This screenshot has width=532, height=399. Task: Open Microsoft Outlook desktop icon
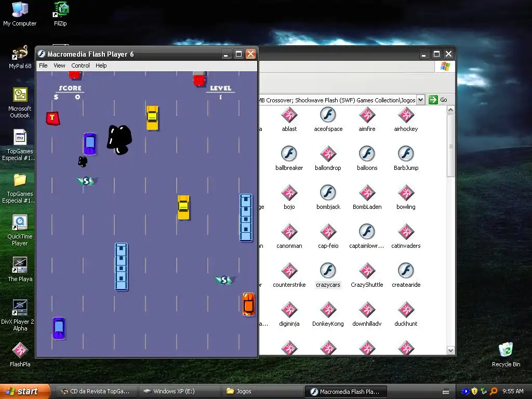tap(20, 103)
